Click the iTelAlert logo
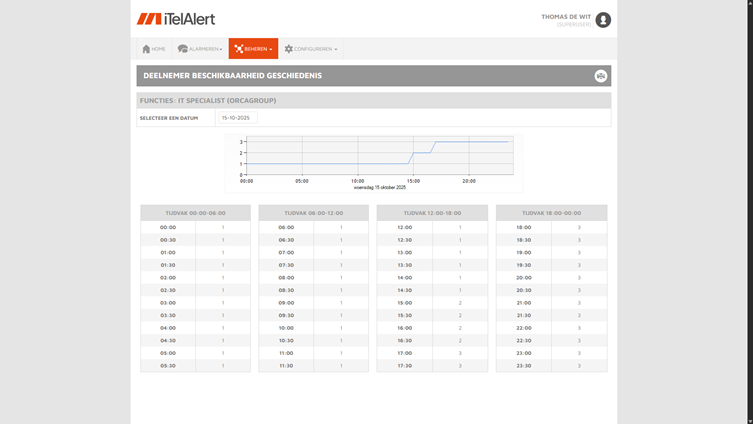Screen dimensions: 753x424 click(x=176, y=19)
